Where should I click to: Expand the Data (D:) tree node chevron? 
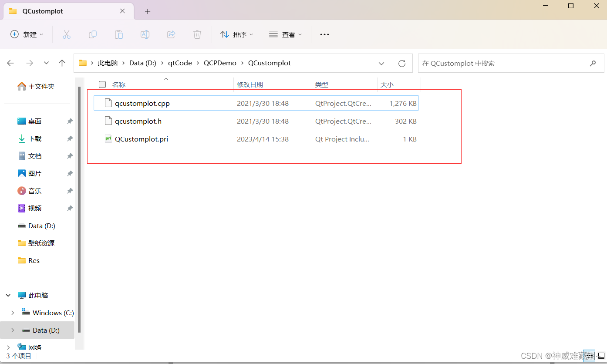[x=13, y=330]
